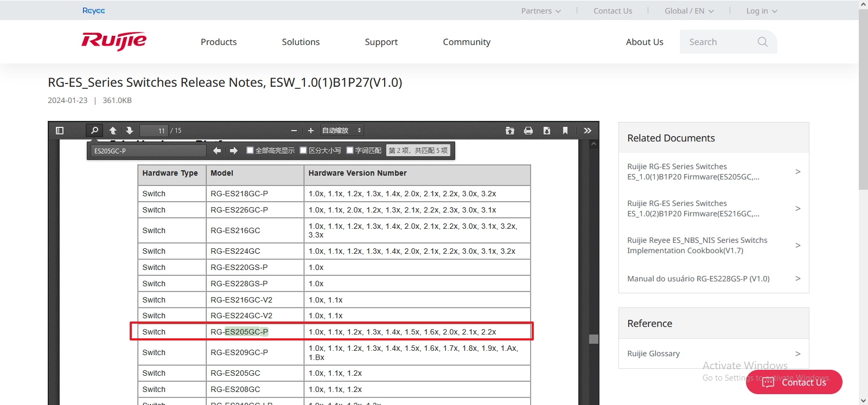Image resolution: width=868 pixels, height=405 pixels.
Task: Open the Support menu
Action: [x=381, y=42]
